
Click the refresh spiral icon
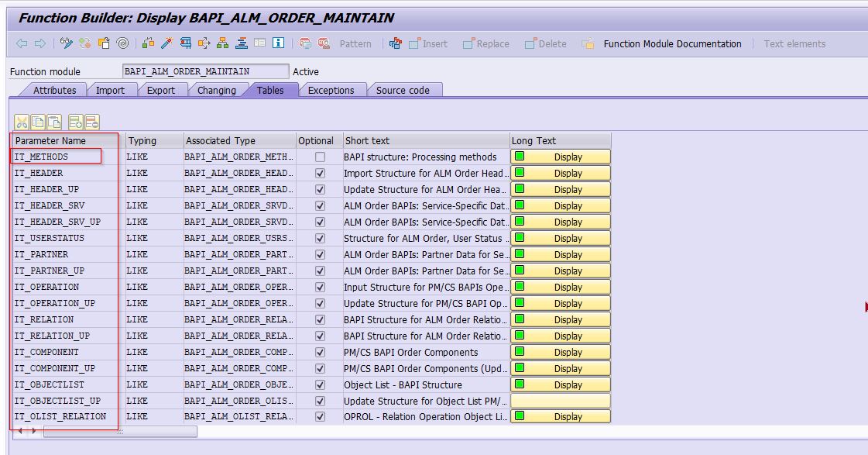[122, 45]
